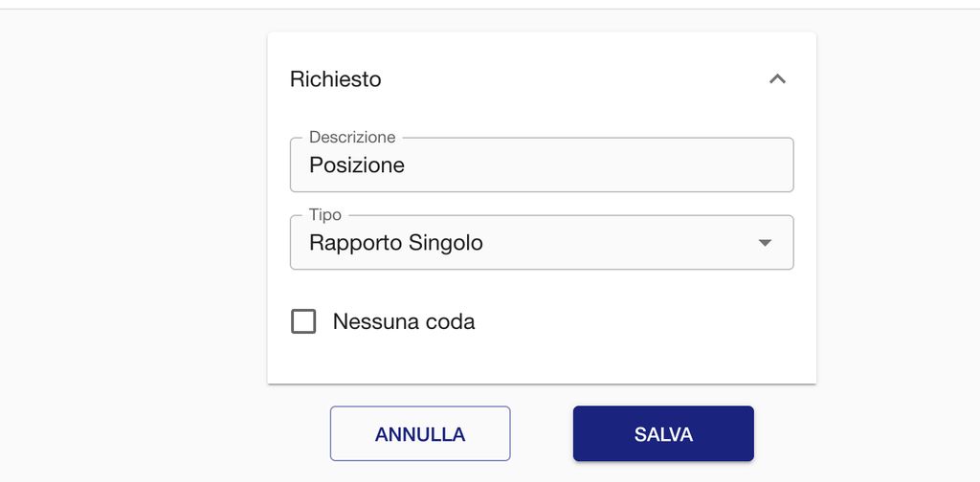Screen dimensions: 980x482
Task: Click the Nessuna coda label text
Action: [404, 321]
